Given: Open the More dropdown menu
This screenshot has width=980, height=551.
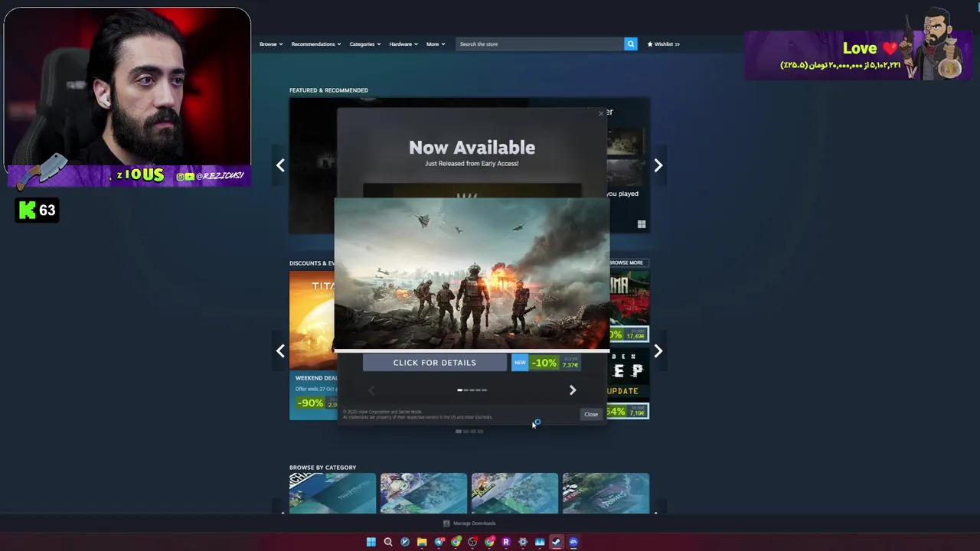Looking at the screenshot, I should pos(435,44).
